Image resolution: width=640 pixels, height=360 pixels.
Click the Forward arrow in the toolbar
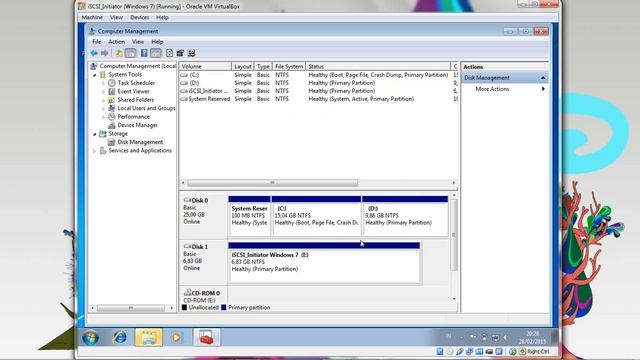pos(104,53)
